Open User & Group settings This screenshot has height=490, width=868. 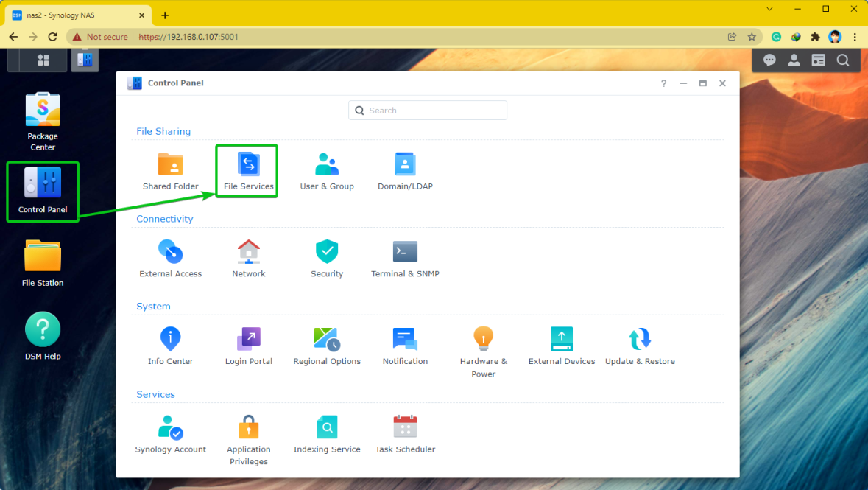pyautogui.click(x=327, y=172)
